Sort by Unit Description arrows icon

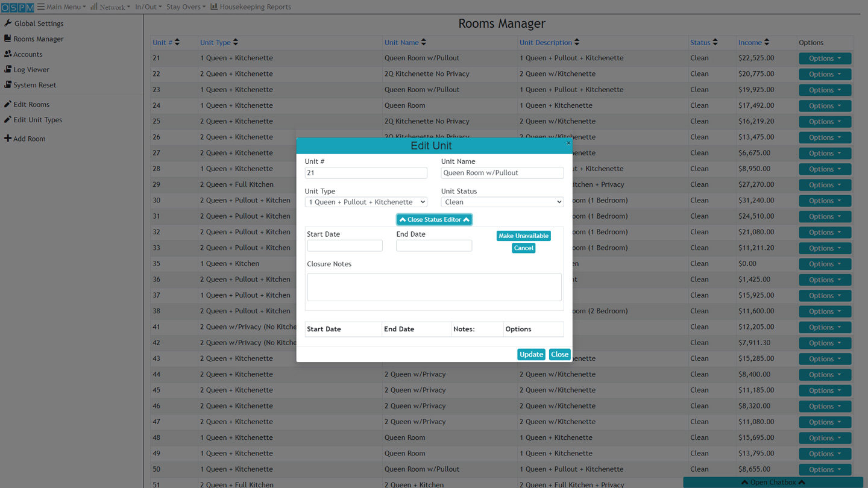click(x=577, y=42)
